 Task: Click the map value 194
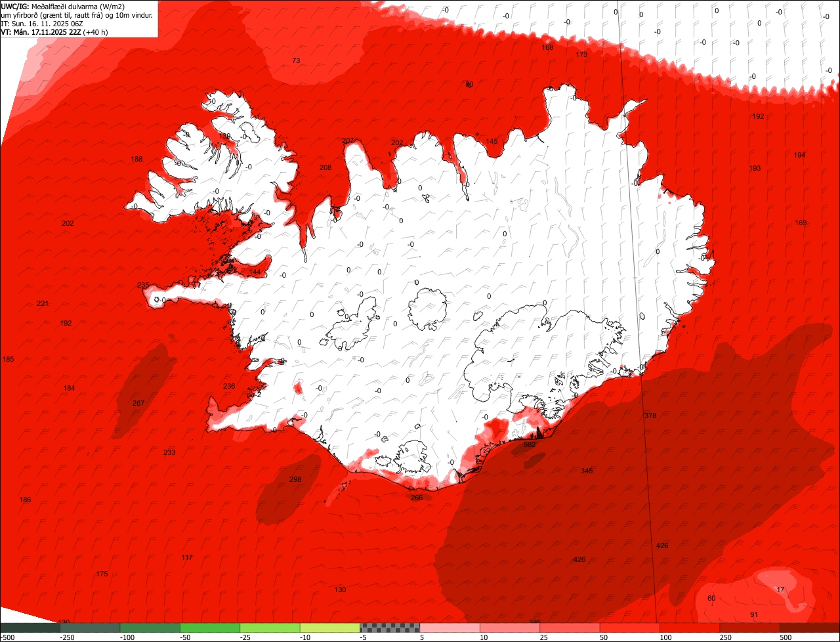point(799,155)
